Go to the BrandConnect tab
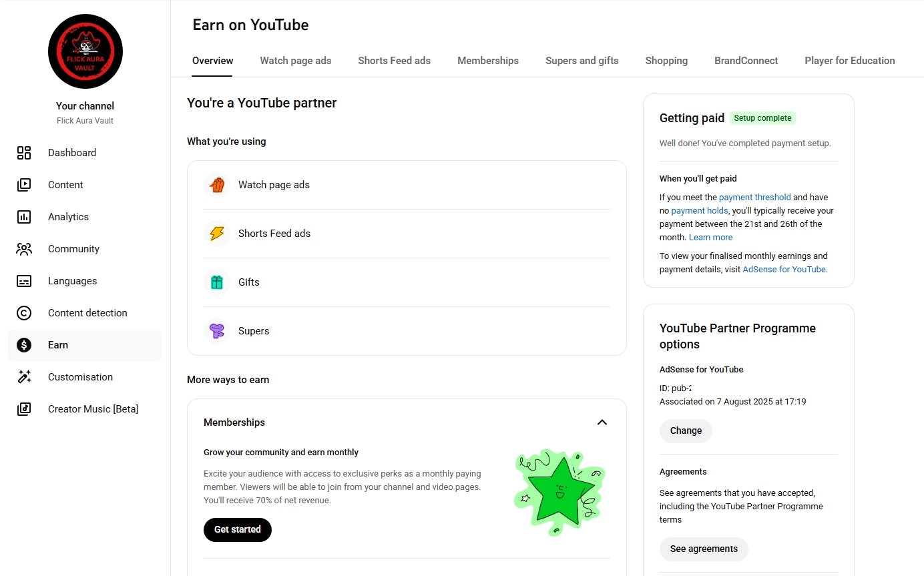Viewport: 924px width, 576px height. click(x=746, y=61)
